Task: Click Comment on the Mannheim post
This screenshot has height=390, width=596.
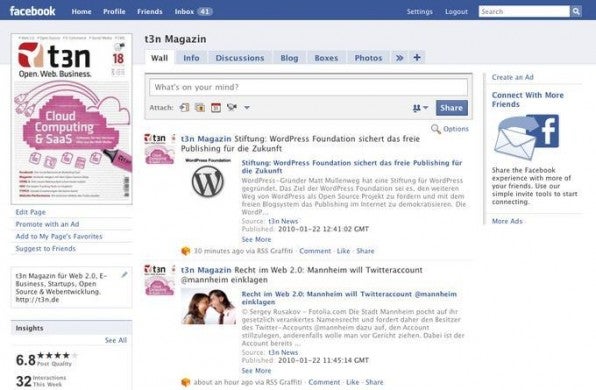Action: point(324,382)
